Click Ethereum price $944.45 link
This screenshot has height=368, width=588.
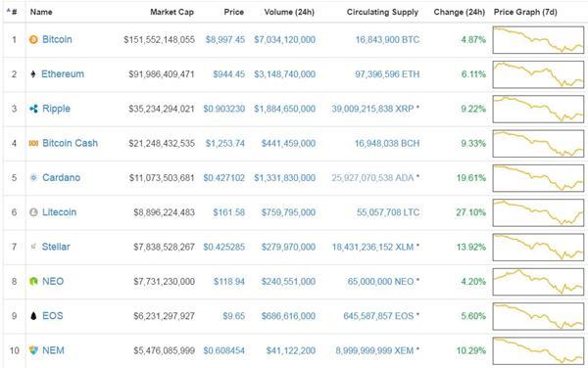click(228, 74)
